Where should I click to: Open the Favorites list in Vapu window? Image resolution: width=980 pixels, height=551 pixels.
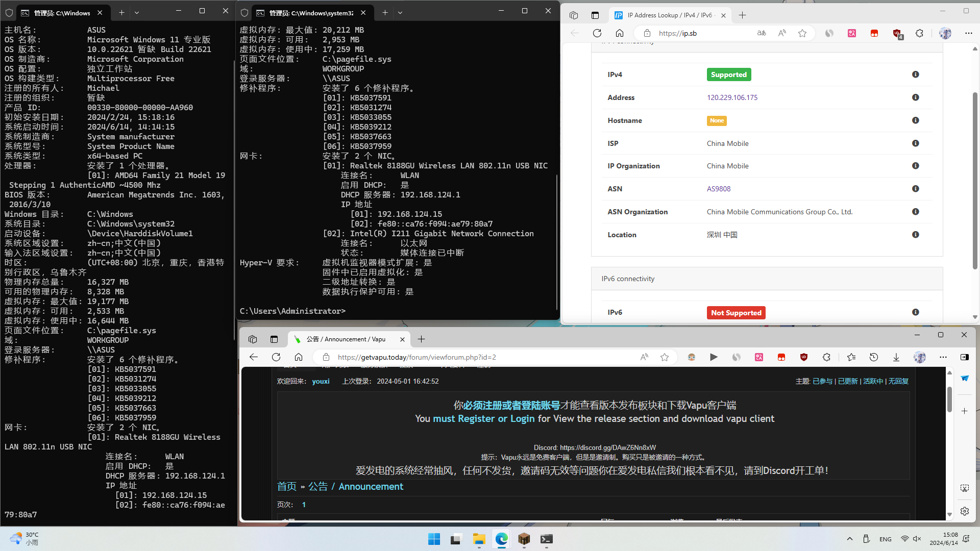(x=851, y=357)
